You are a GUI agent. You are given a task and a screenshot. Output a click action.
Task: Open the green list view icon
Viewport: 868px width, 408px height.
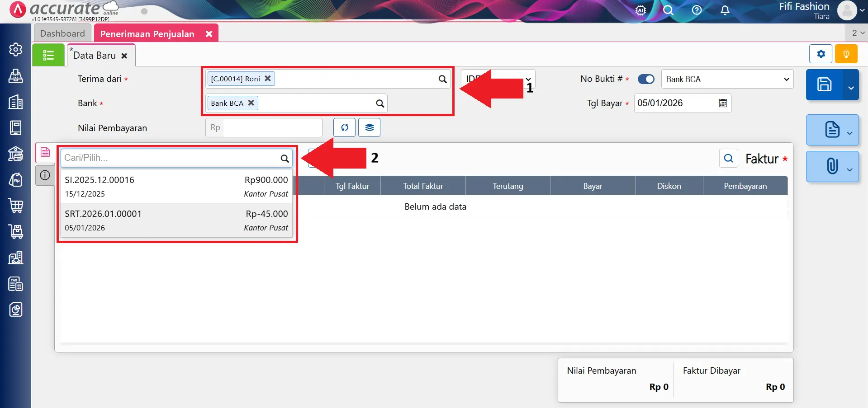click(48, 55)
